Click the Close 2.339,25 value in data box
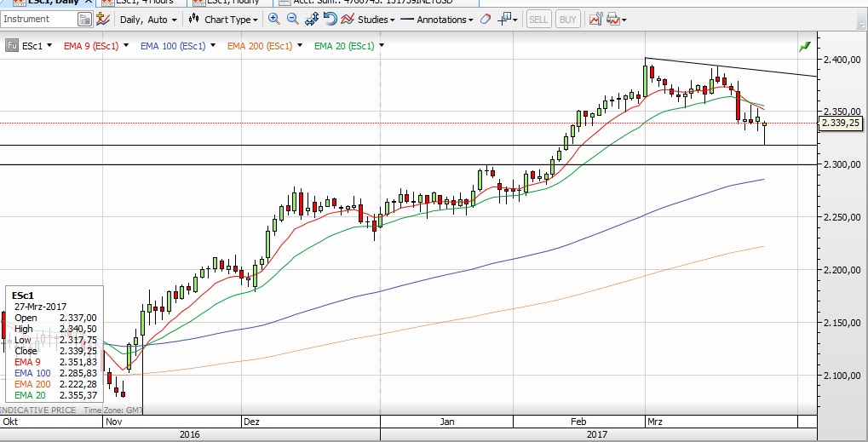 pyautogui.click(x=78, y=351)
